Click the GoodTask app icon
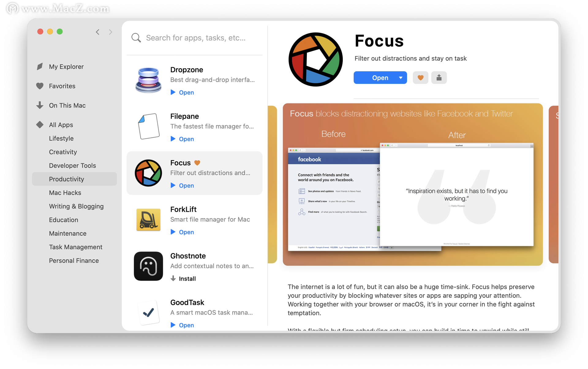588x369 pixels. 148,312
